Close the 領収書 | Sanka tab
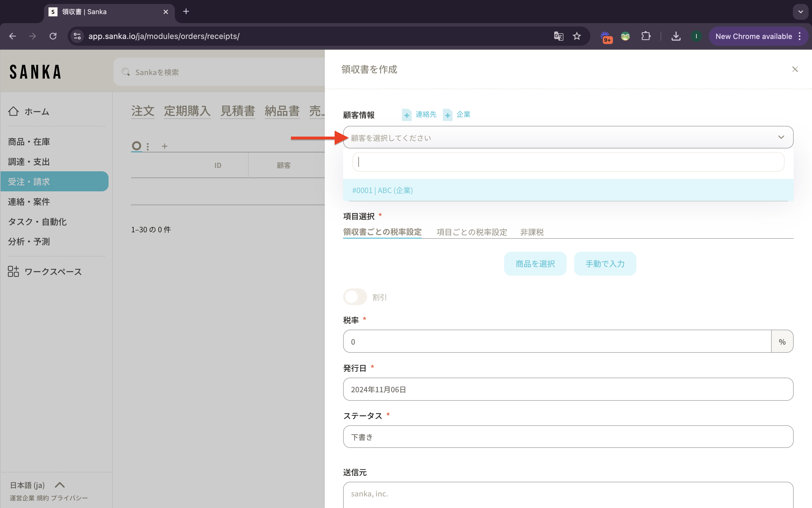This screenshot has width=812, height=508. coord(166,12)
